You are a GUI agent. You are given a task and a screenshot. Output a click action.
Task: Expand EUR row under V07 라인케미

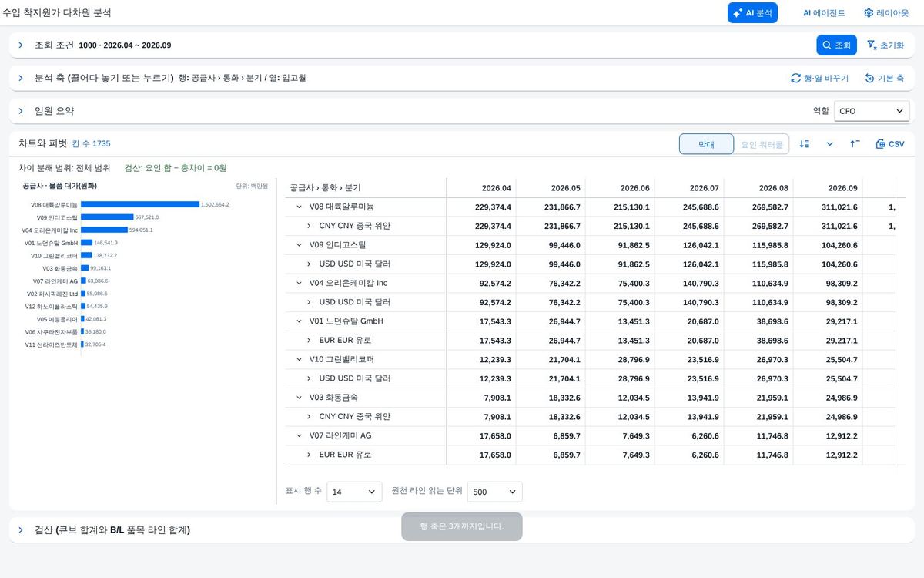point(310,455)
